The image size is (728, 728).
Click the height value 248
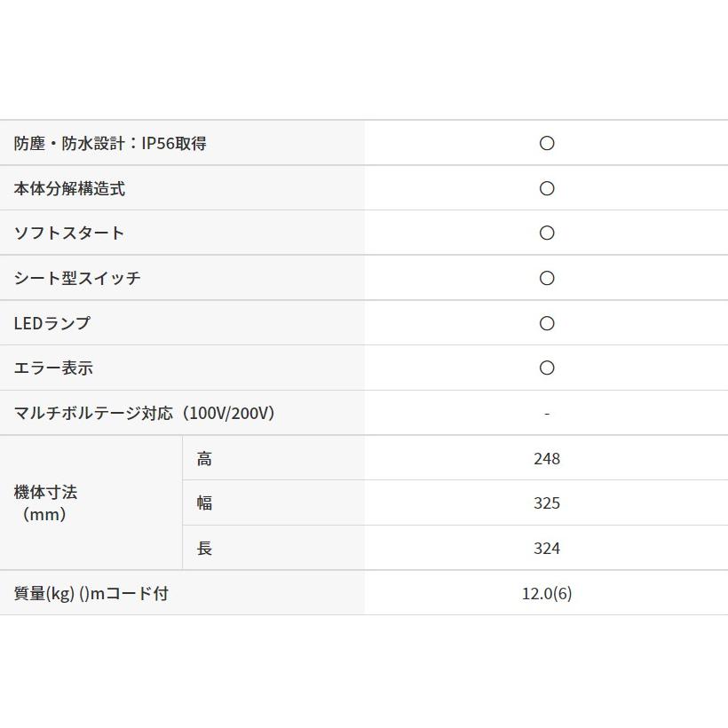coord(547,458)
